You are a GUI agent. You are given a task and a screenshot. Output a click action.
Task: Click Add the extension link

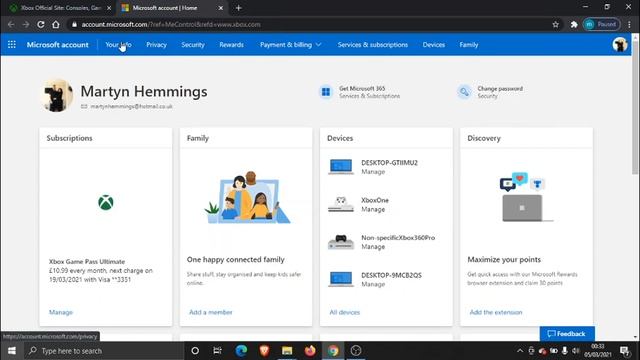pyautogui.click(x=496, y=312)
